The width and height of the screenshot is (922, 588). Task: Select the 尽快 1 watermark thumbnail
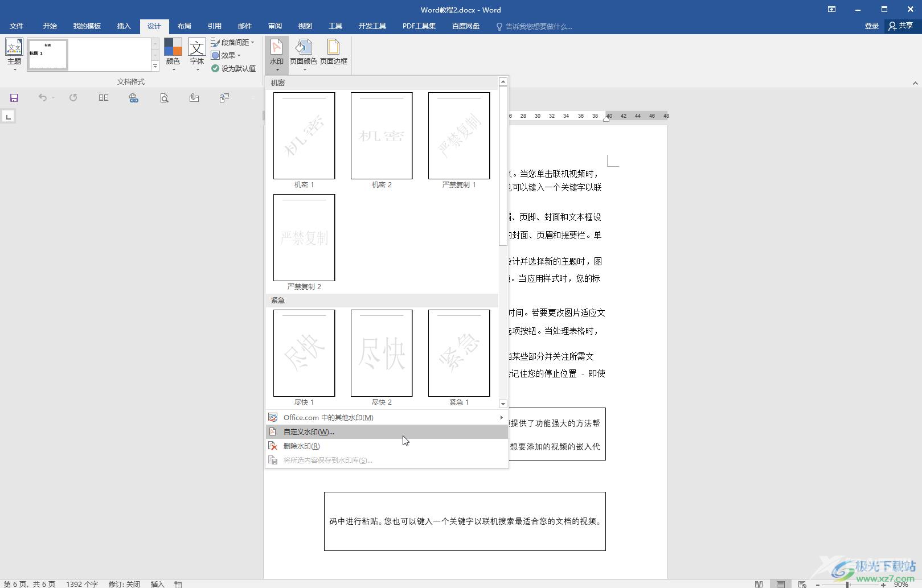pos(304,353)
